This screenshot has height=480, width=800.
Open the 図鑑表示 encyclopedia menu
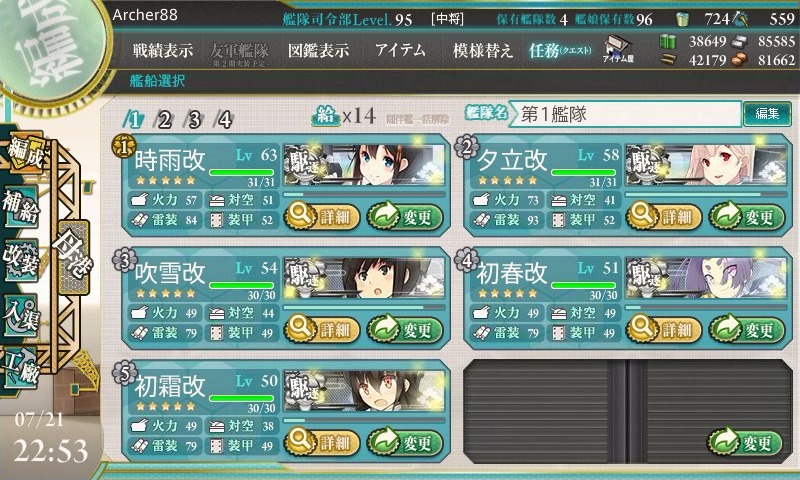coord(318,50)
